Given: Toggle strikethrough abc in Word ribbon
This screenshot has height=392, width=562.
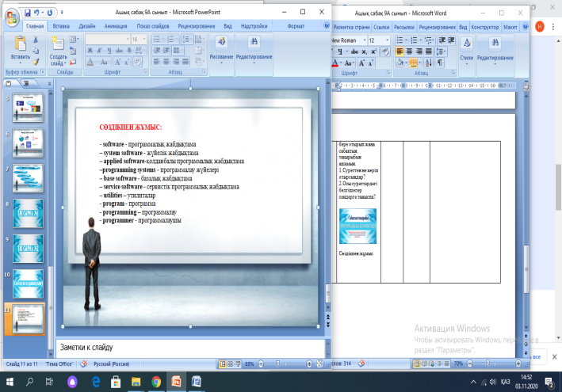Looking at the screenshot, I should pos(354,51).
